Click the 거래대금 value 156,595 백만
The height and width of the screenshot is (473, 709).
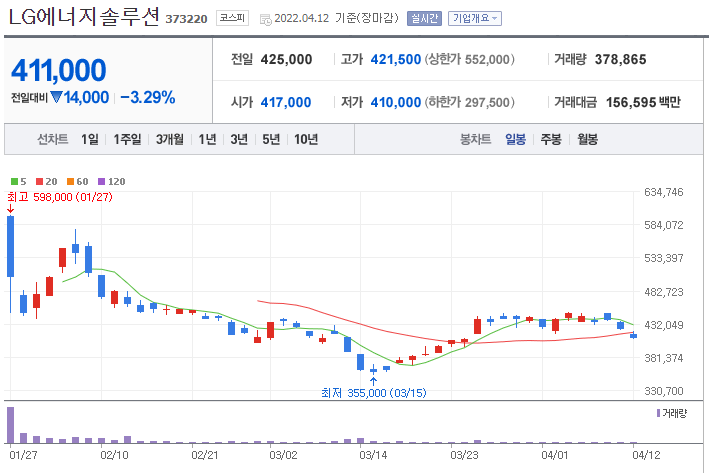[643, 102]
